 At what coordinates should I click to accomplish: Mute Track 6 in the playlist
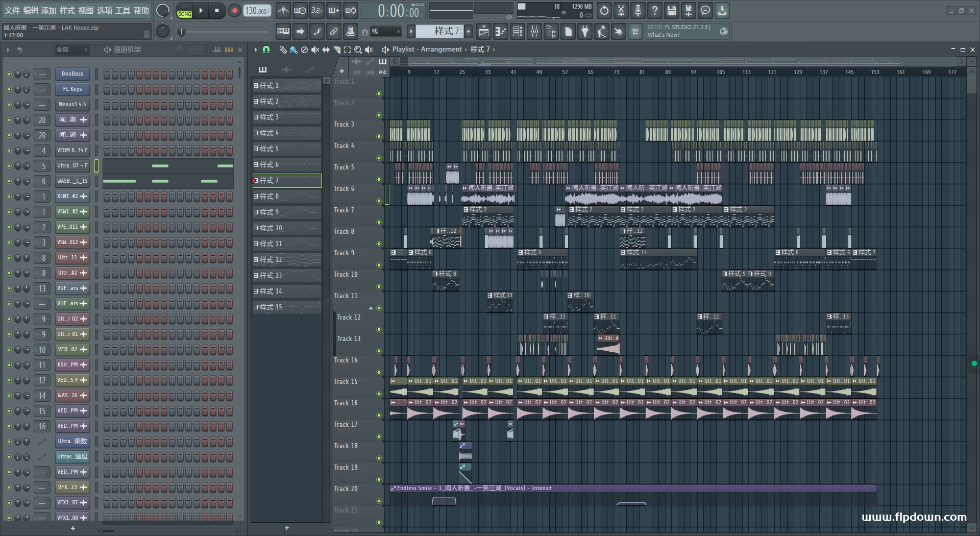tap(379, 201)
